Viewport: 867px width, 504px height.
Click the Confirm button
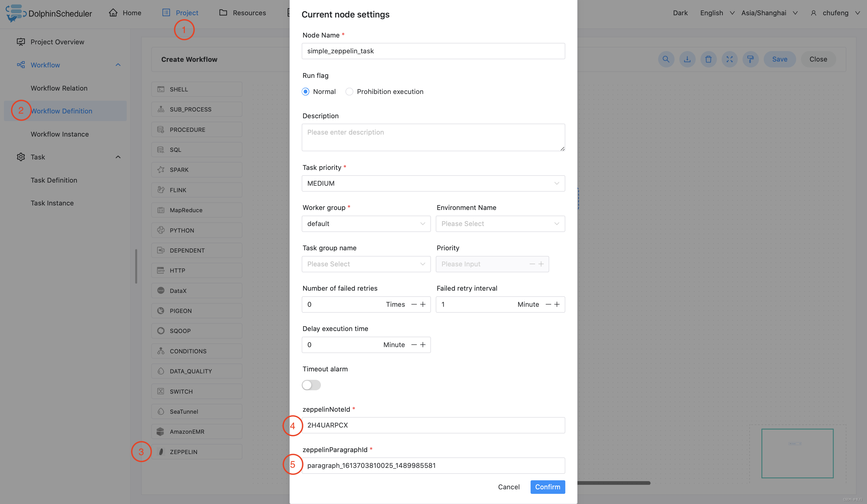pos(547,487)
